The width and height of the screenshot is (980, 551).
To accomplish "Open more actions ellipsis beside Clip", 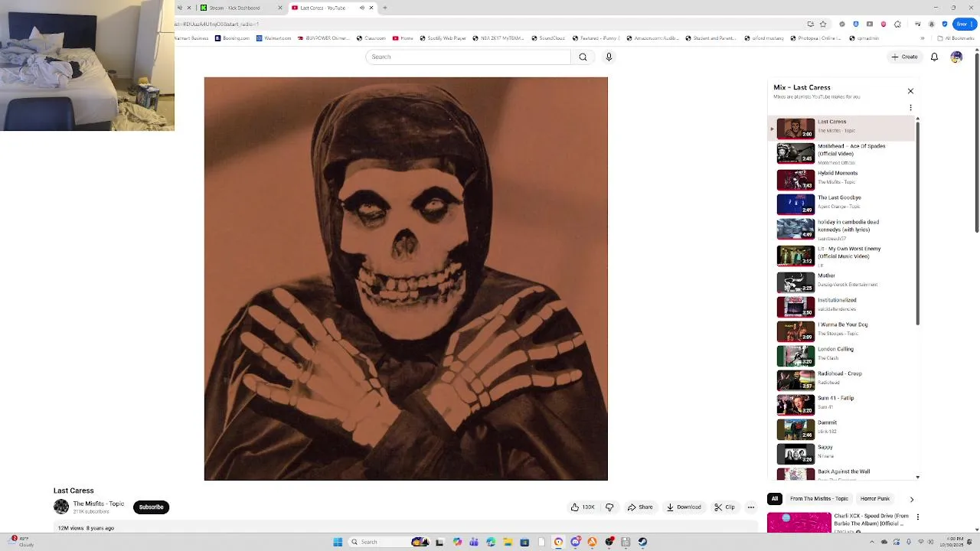I will (751, 507).
